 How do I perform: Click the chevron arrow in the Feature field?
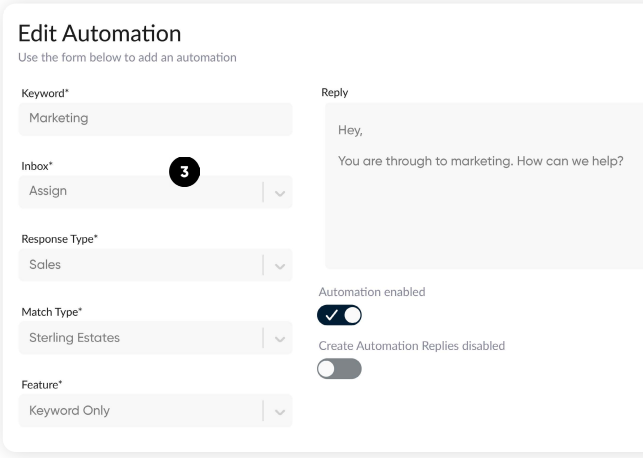pos(279,411)
